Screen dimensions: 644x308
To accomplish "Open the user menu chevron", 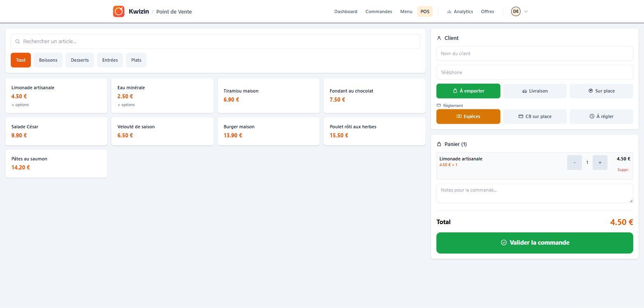I will point(526,12).
